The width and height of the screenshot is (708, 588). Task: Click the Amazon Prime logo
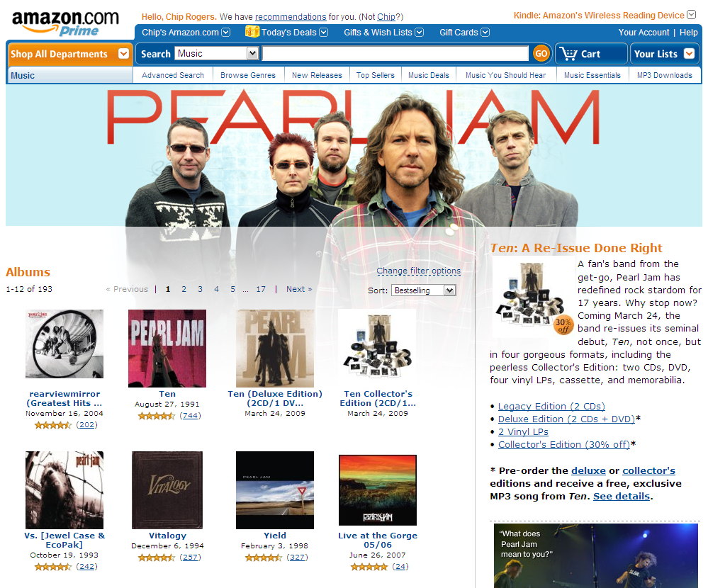point(65,22)
